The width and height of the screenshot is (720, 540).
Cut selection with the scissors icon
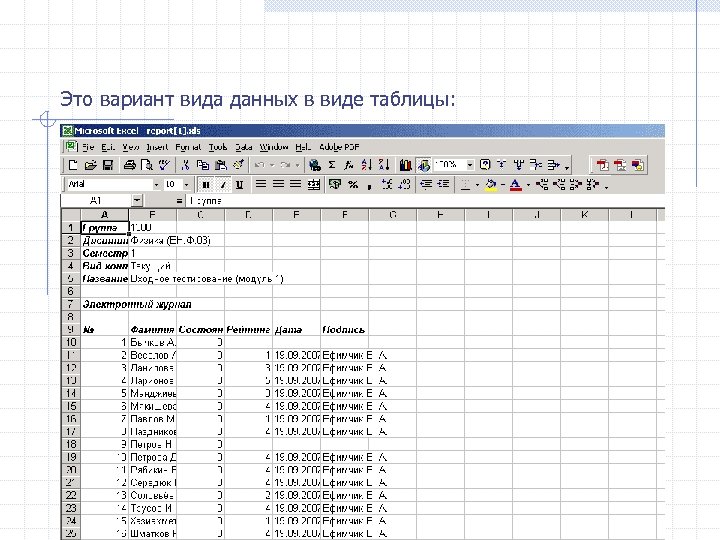(x=186, y=165)
